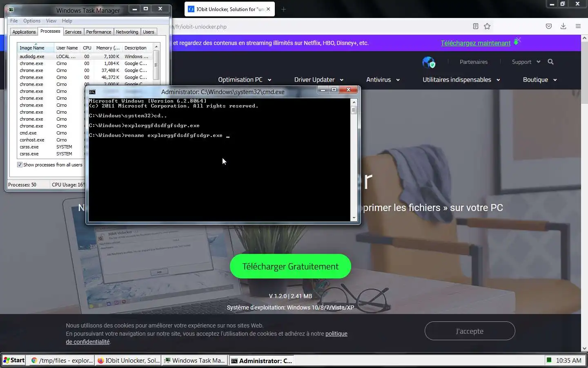Image resolution: width=588 pixels, height=368 pixels.
Task: Expand the Support dropdown on IObit site
Action: [x=526, y=62]
